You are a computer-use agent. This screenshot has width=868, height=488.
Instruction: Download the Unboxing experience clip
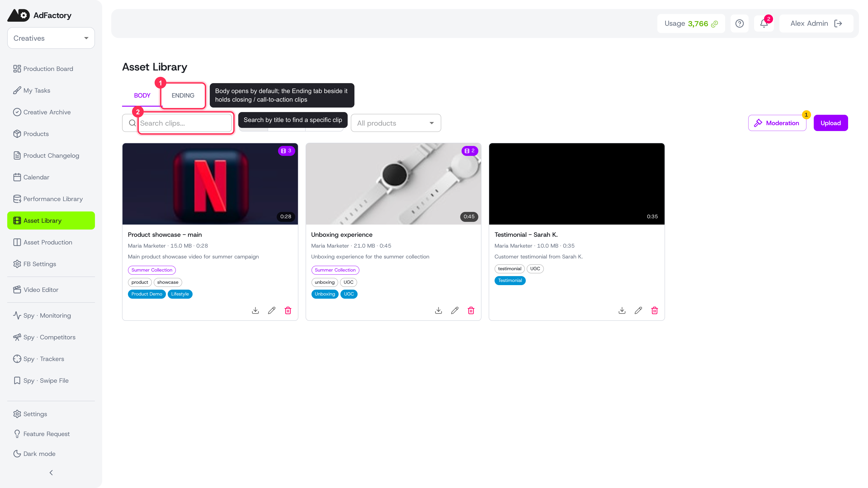(438, 310)
